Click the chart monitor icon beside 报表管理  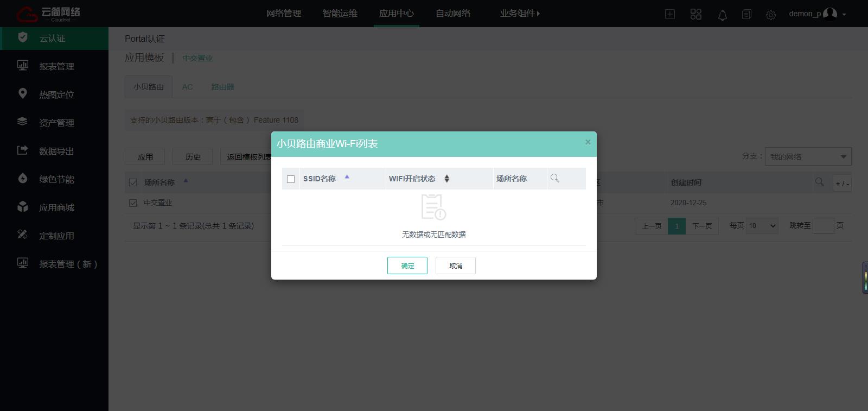(x=23, y=66)
